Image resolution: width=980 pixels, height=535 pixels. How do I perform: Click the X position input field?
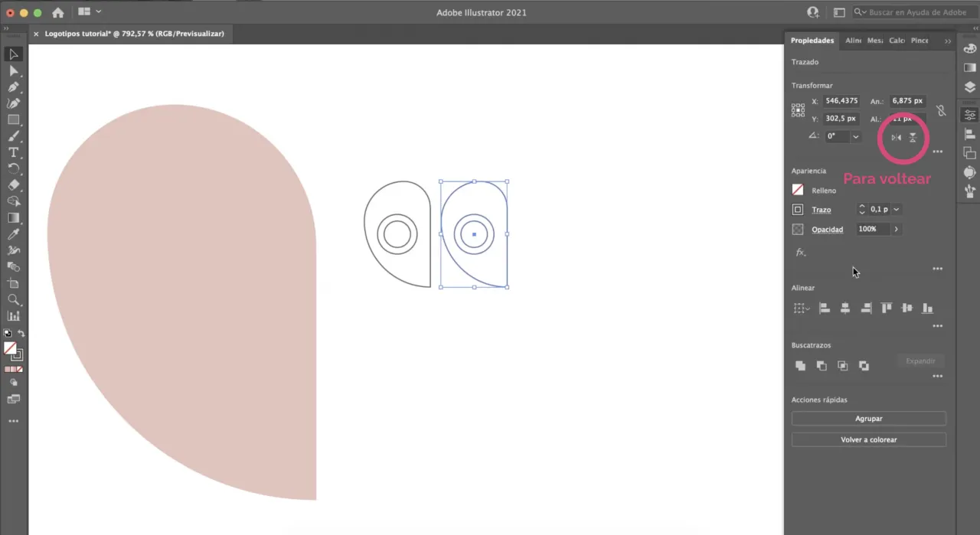[841, 100]
